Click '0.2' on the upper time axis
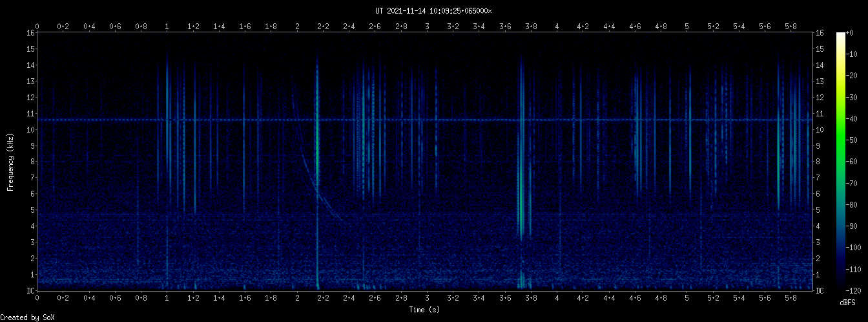Screen dimensions: 868x322 coord(63,27)
